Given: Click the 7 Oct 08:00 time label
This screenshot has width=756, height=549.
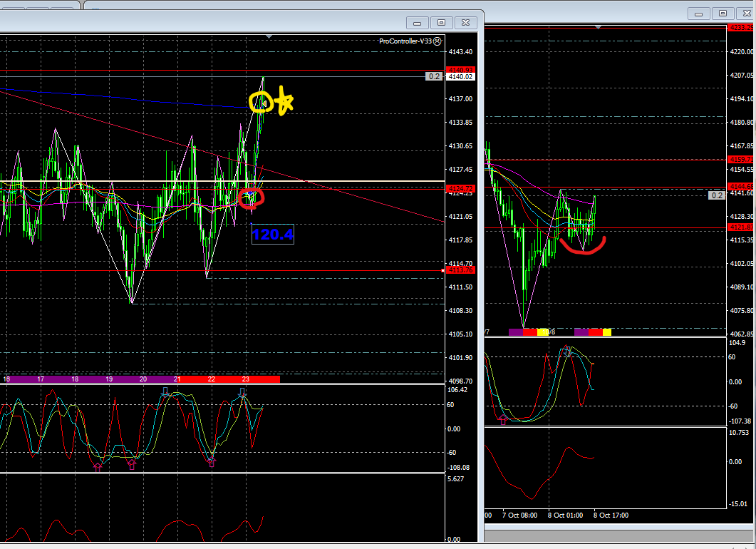Looking at the screenshot, I should pos(519,515).
